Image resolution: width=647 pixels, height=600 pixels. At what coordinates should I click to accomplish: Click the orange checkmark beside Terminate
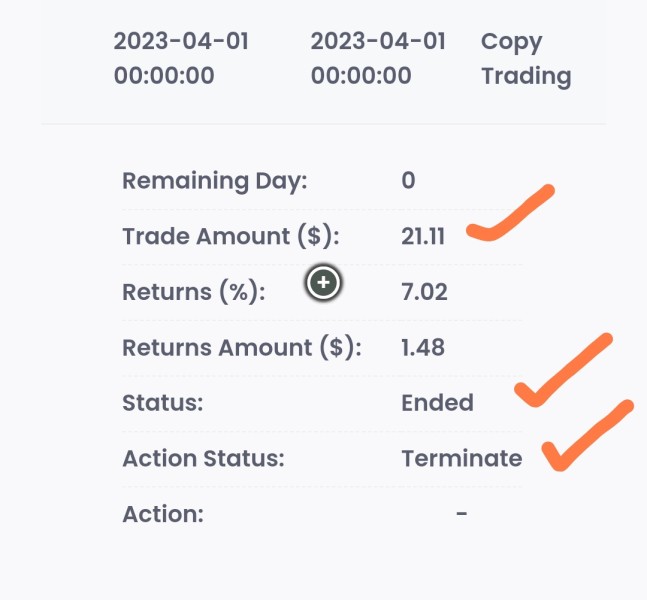pos(588,435)
